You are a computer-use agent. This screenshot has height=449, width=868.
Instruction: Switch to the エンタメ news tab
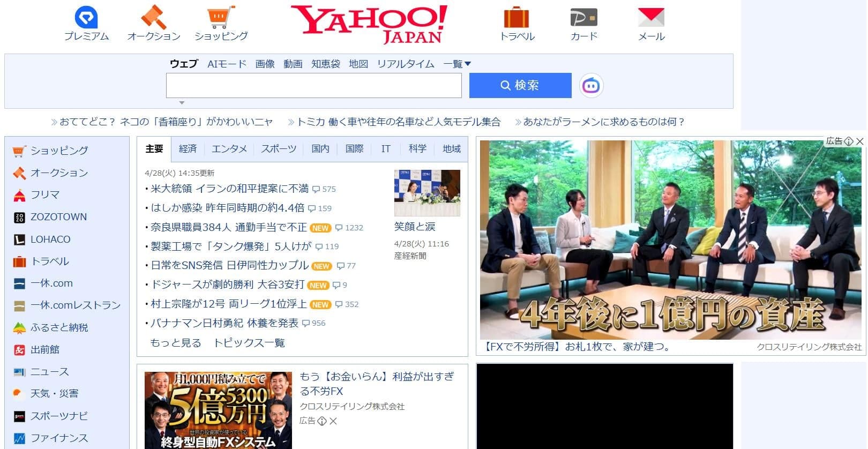[x=229, y=149]
